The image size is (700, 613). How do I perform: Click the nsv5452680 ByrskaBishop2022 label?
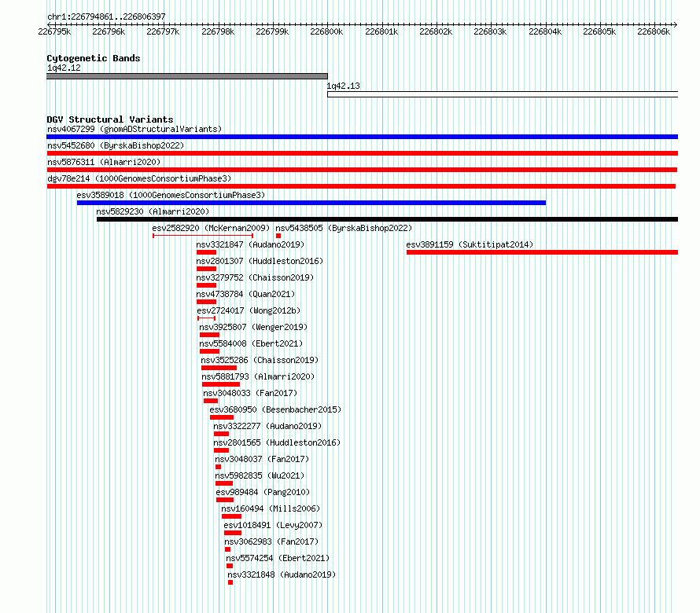[116, 145]
